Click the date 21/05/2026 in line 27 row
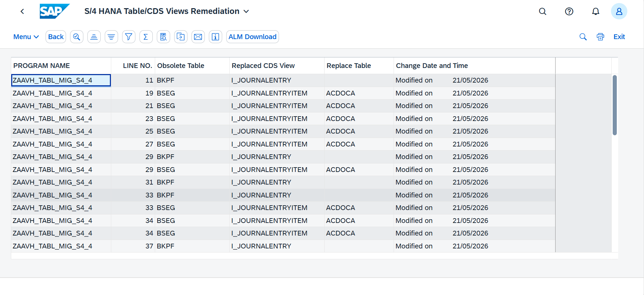644x295 pixels. click(470, 144)
